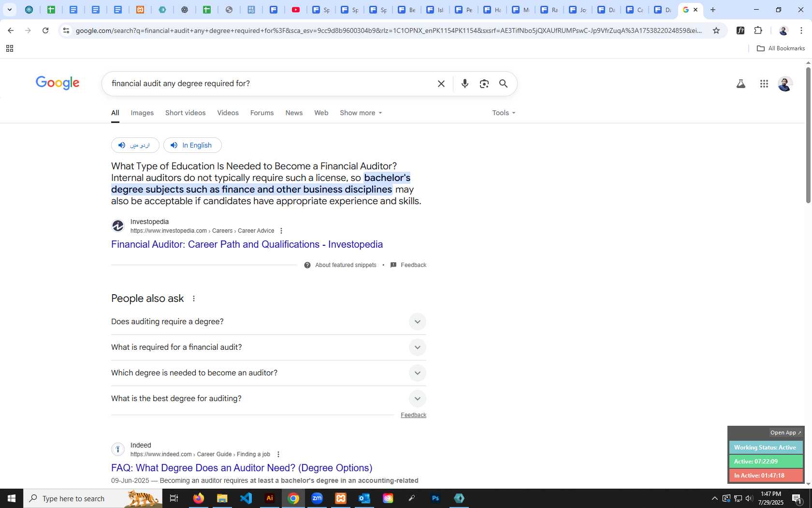Click Open App button in tracker widget

(786, 433)
